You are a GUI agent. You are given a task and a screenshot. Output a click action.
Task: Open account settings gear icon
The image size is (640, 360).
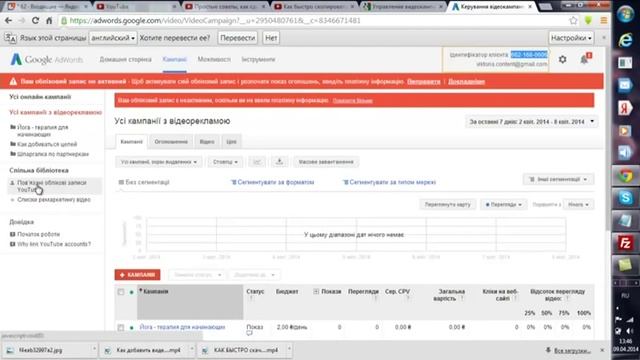562,60
